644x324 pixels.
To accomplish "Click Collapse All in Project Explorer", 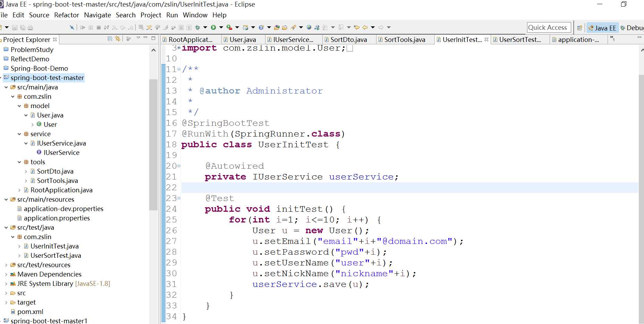I will coord(110,39).
